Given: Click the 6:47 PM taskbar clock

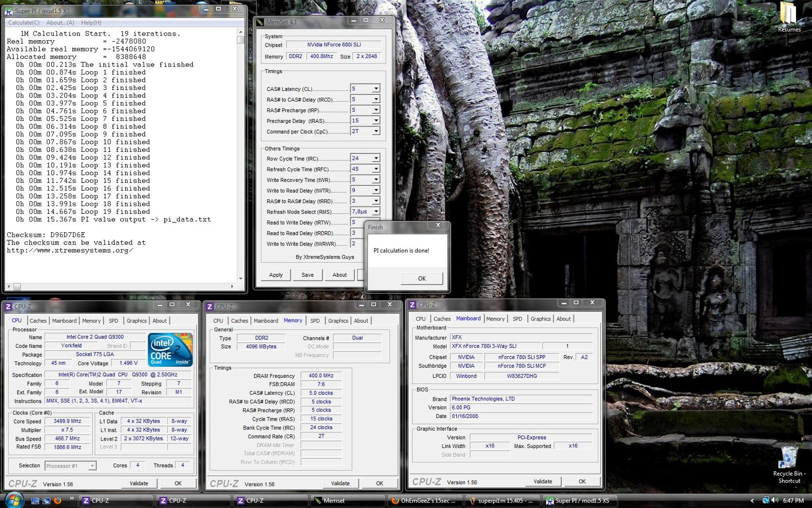Looking at the screenshot, I should coord(793,500).
